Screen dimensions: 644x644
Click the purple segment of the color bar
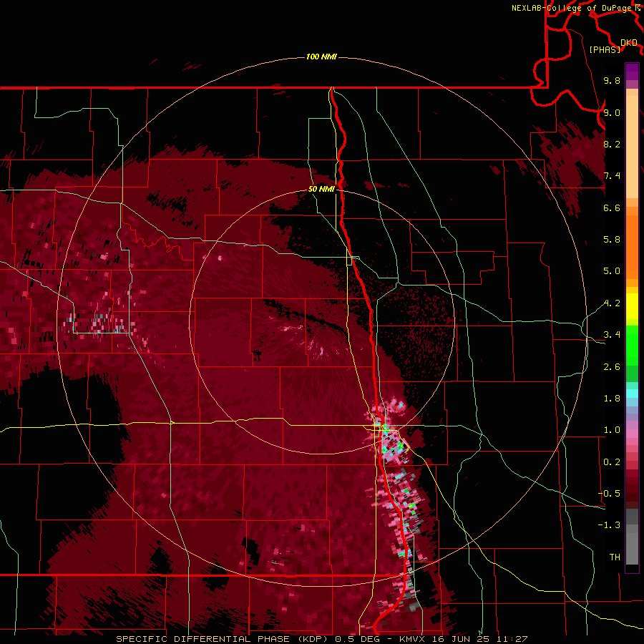click(632, 72)
